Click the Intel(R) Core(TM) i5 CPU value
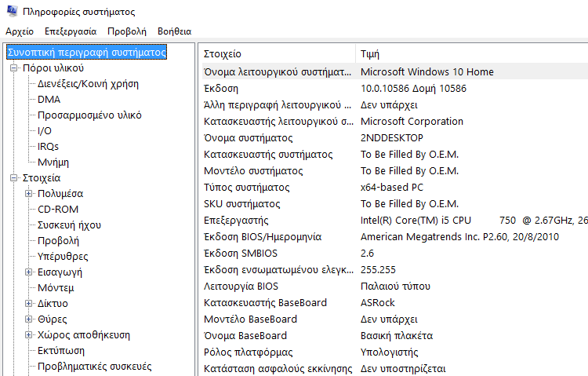This screenshot has height=376, width=588. tap(474, 220)
